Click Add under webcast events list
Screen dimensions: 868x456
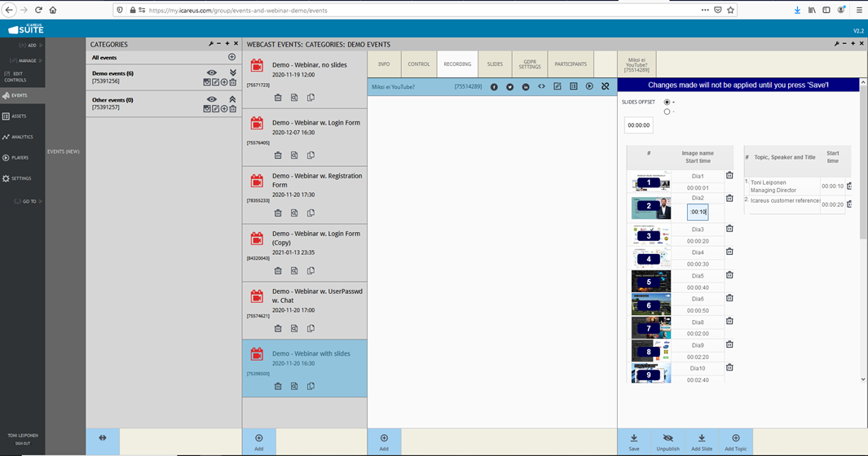point(258,442)
